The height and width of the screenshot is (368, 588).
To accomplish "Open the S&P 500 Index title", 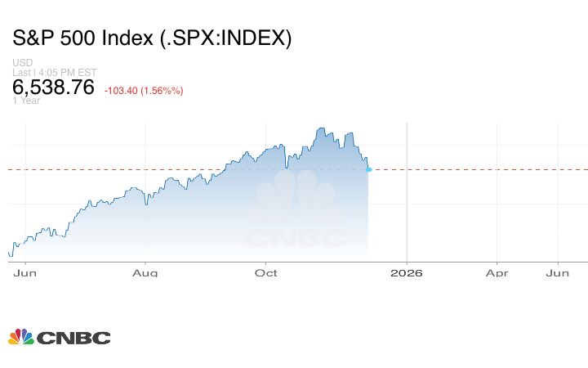I will pos(152,38).
